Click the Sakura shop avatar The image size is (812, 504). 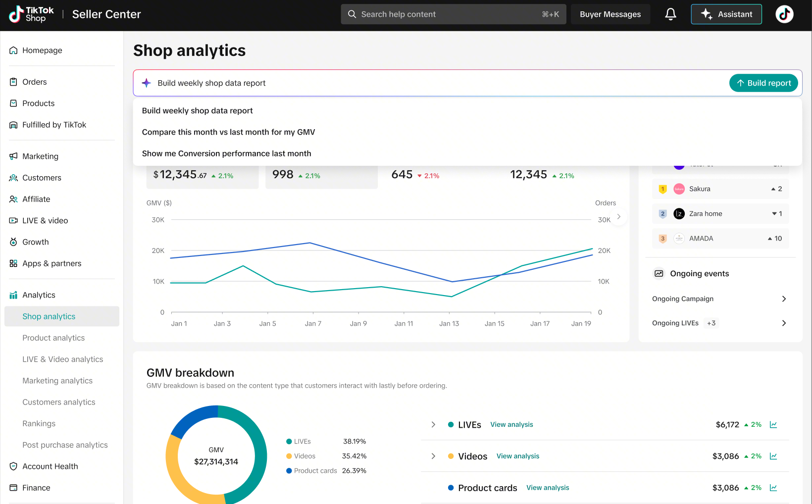[679, 189]
